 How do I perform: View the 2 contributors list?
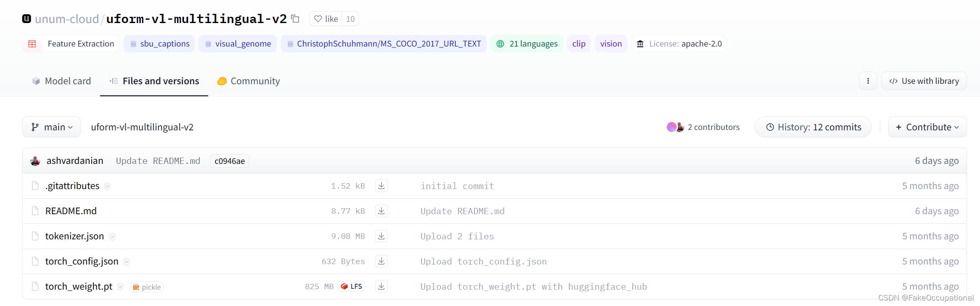[703, 127]
